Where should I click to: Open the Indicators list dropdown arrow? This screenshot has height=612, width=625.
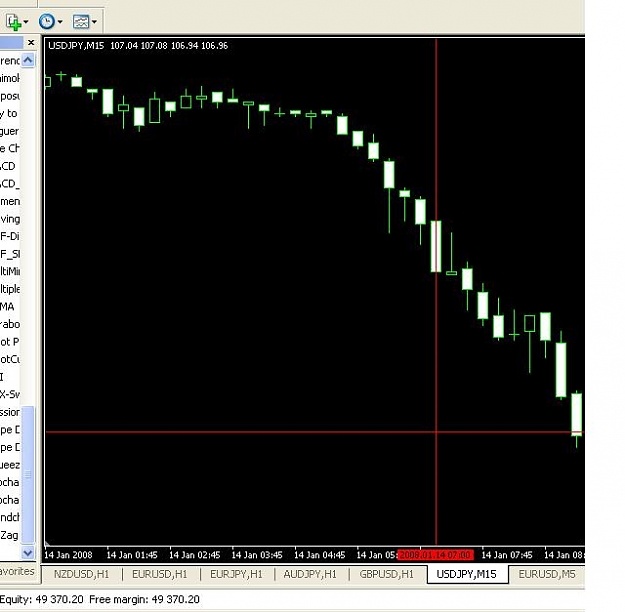(x=26, y=22)
